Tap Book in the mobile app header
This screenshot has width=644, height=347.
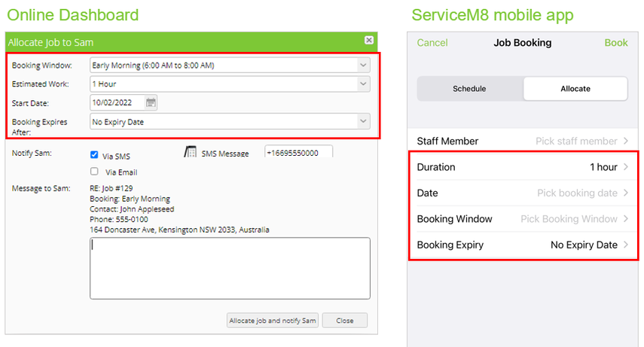coord(616,43)
